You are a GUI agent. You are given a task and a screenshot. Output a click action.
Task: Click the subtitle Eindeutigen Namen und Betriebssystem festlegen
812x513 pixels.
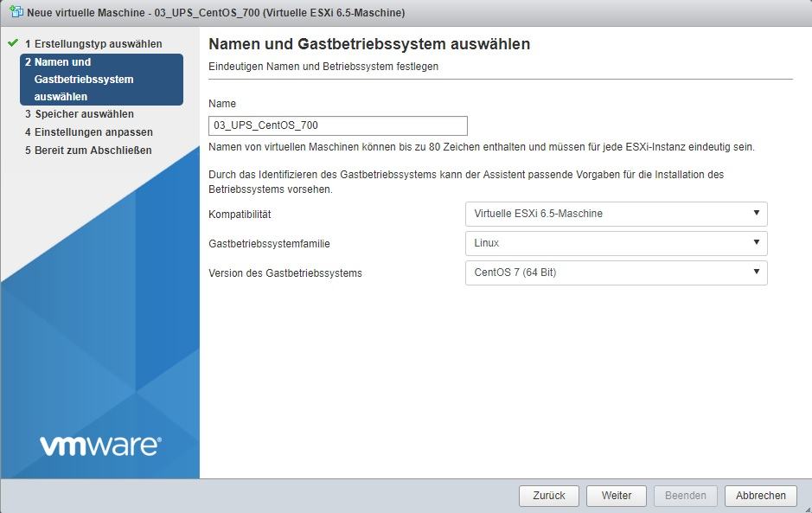323,67
